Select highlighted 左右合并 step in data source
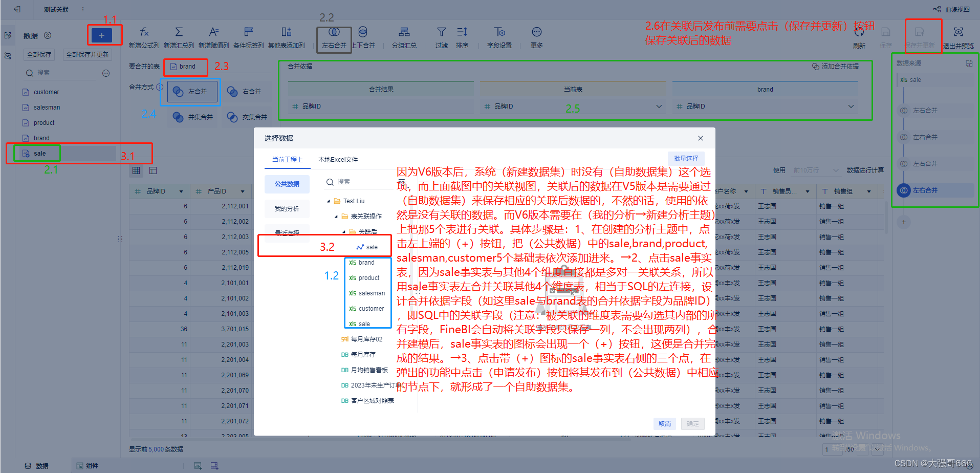The image size is (980, 473). pyautogui.click(x=935, y=190)
